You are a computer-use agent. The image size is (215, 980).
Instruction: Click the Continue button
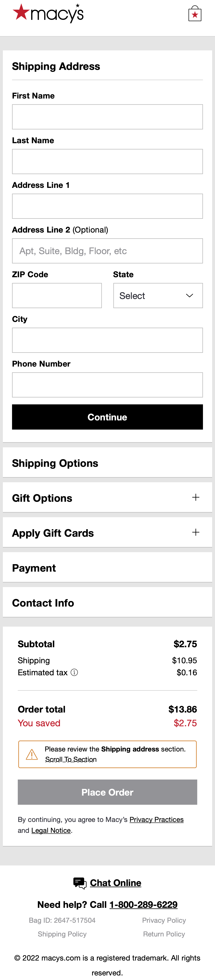(107, 417)
